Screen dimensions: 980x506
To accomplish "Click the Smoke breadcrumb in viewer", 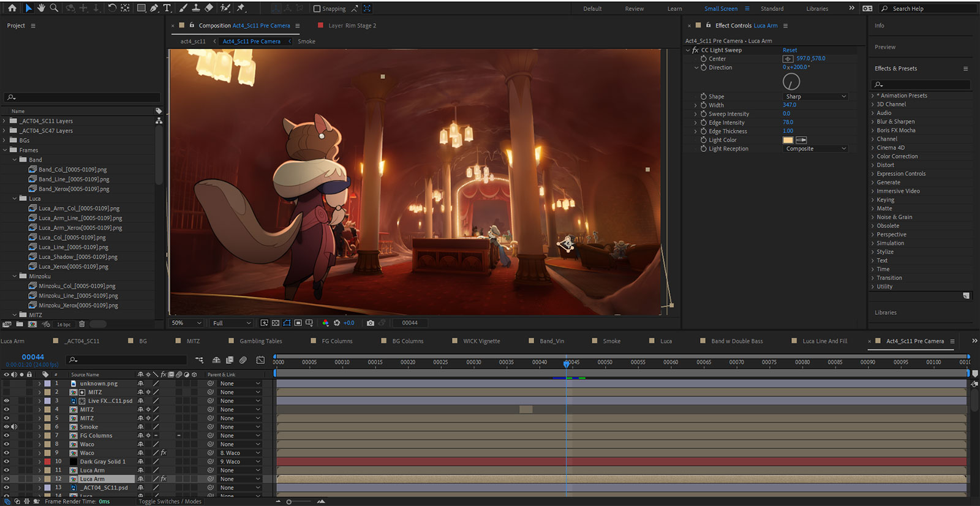I will (x=306, y=42).
